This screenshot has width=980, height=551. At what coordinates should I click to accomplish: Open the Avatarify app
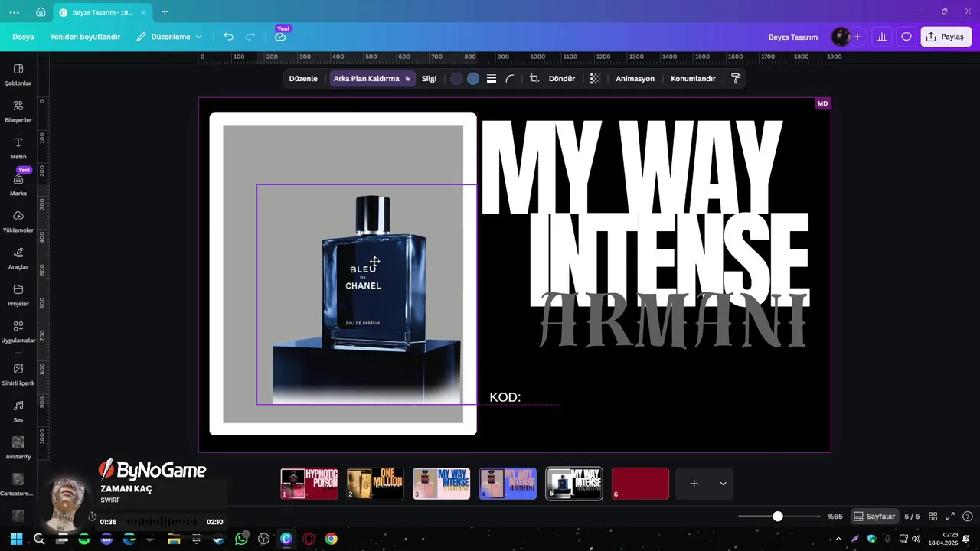pos(18,448)
